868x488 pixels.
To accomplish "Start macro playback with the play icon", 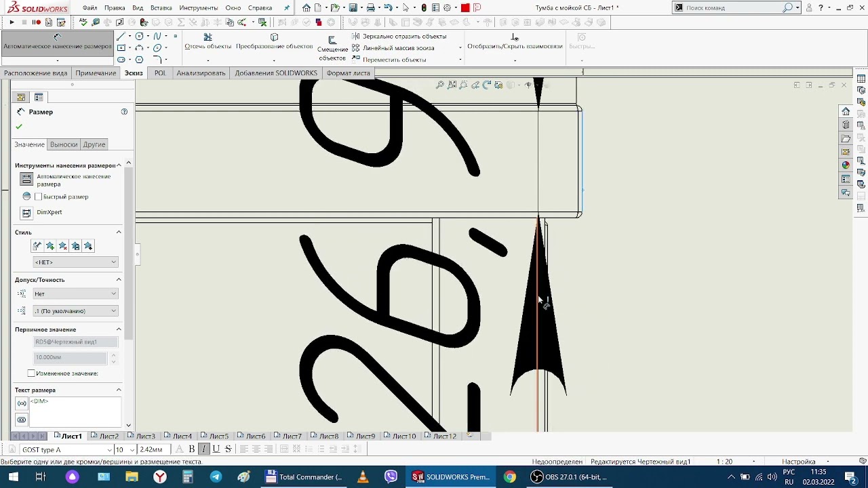I will click(12, 22).
